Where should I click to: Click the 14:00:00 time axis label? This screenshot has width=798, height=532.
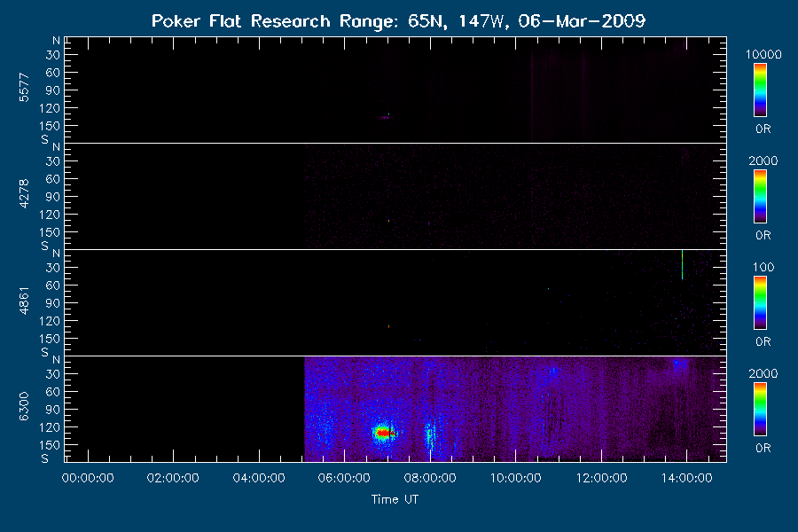pos(687,478)
